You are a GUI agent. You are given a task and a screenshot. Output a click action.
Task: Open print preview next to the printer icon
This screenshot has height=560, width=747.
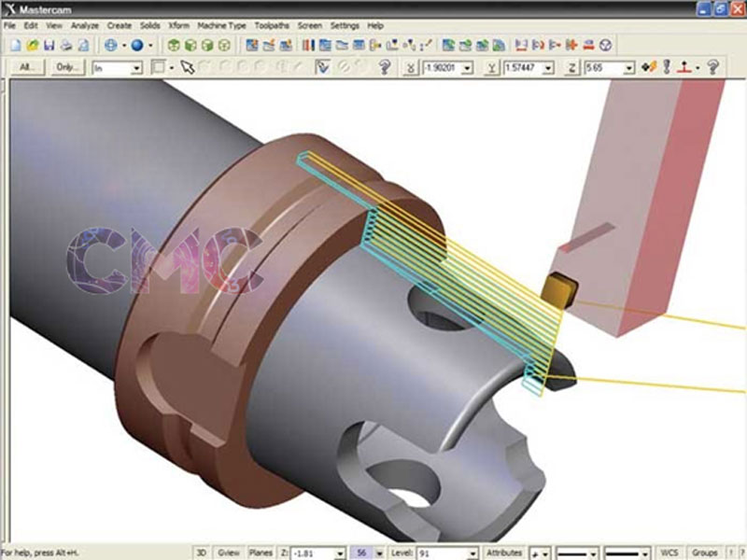[83, 45]
